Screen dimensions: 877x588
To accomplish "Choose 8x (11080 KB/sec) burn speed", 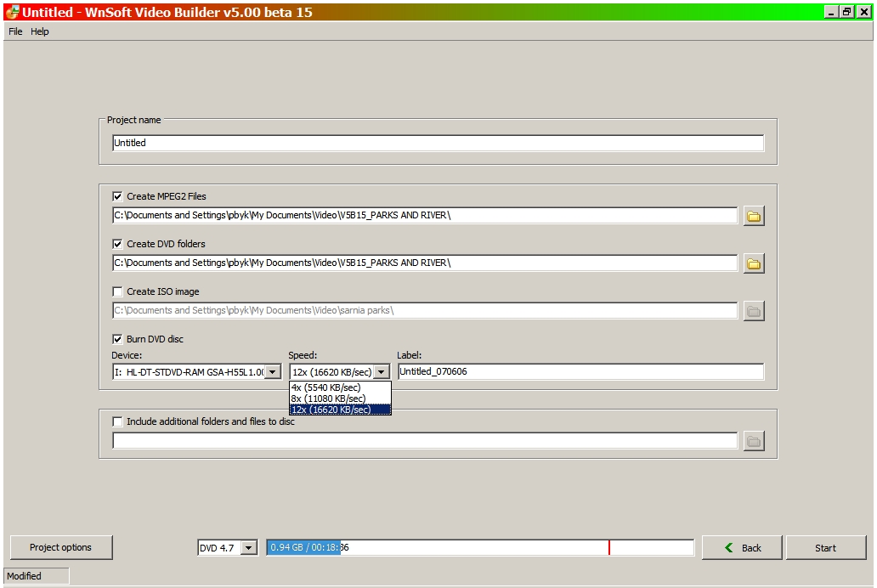I will pos(340,399).
